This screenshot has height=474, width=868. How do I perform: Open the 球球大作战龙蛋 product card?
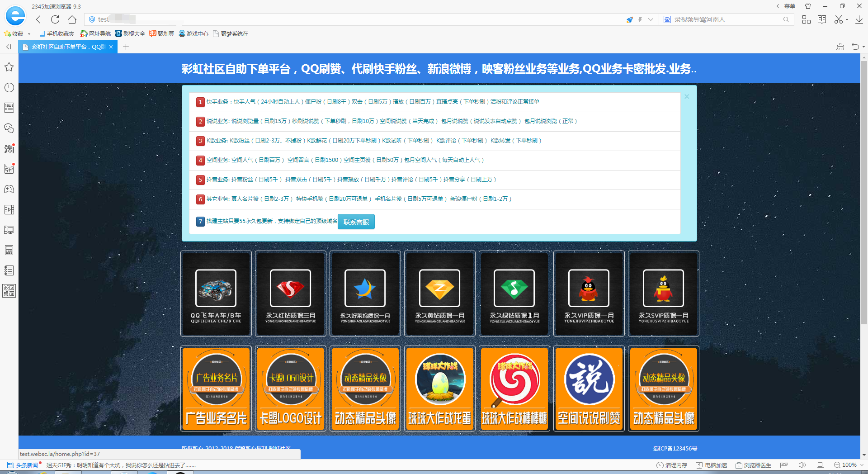(x=440, y=389)
